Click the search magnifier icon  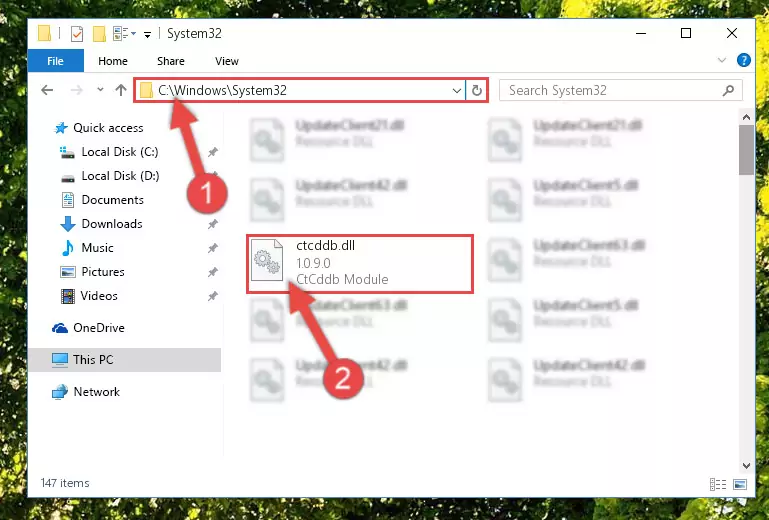(x=728, y=90)
